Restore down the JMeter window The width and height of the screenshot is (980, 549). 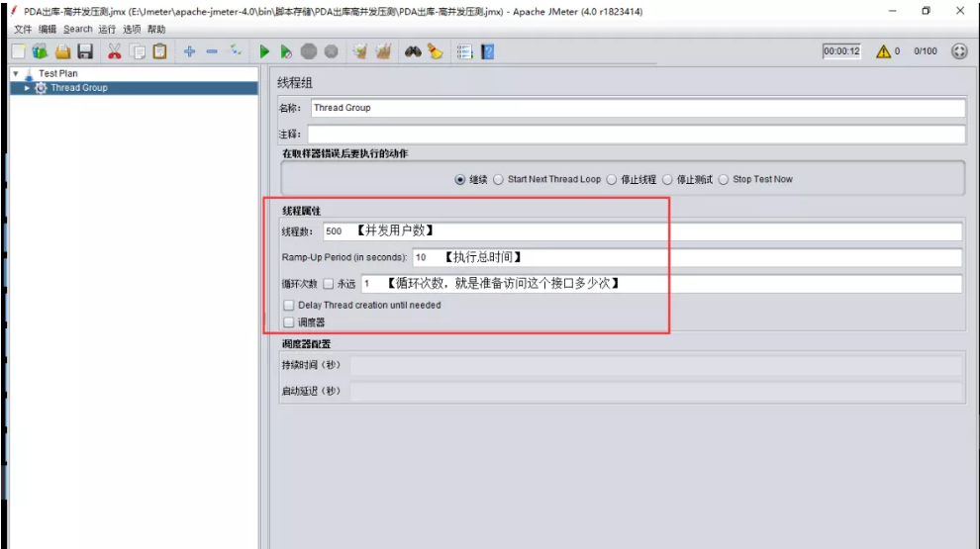pyautogui.click(x=926, y=11)
